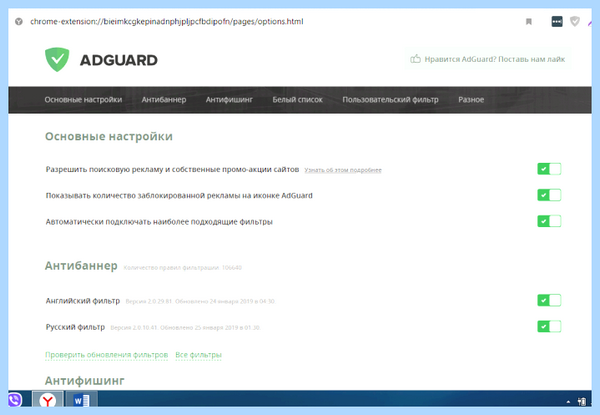Click the Узнать об этом подробнее link
Viewport: 600px width, 415px height.
343,170
